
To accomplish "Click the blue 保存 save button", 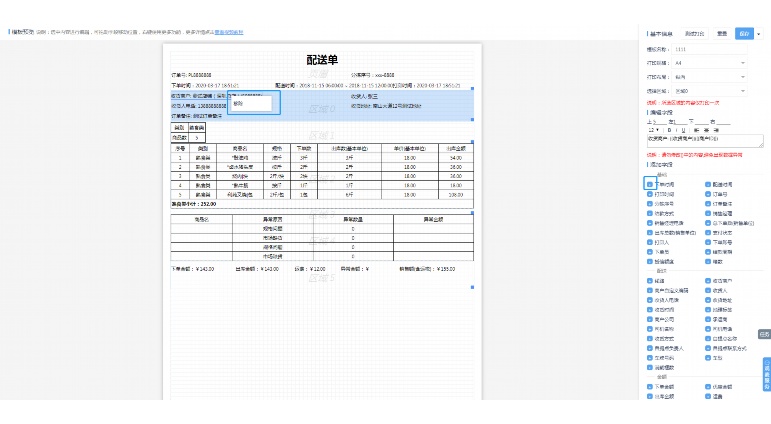I will 744,33.
